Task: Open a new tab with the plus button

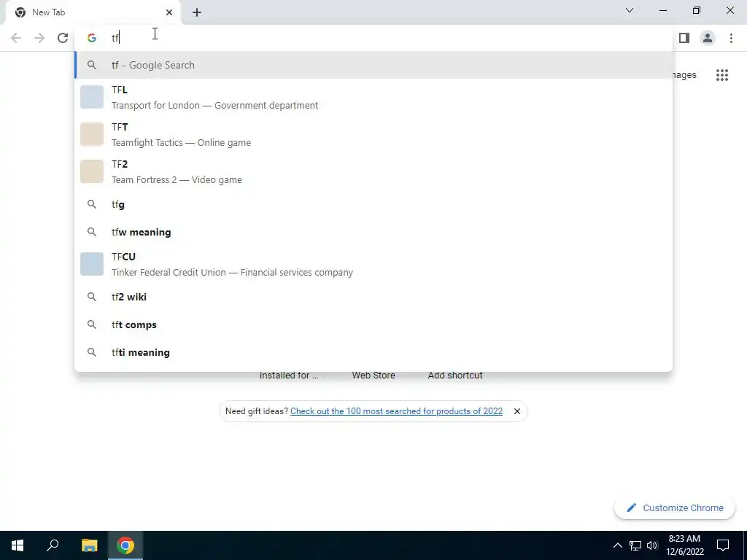Action: 197,12
